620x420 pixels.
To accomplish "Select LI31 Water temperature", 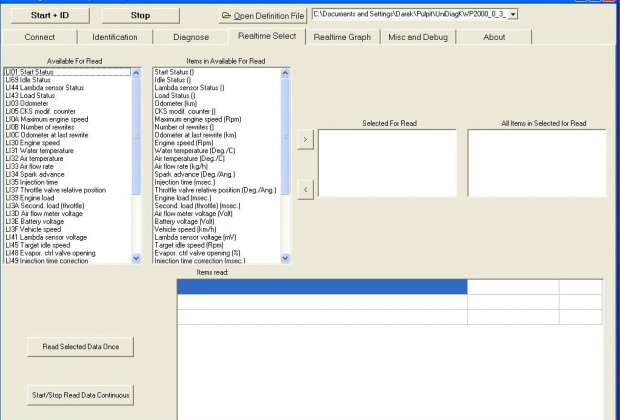I will [67, 151].
